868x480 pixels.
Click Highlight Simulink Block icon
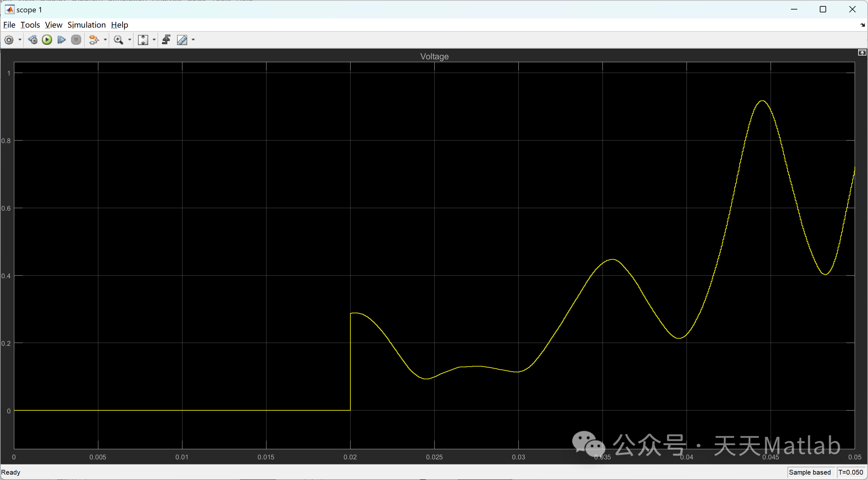pos(94,40)
